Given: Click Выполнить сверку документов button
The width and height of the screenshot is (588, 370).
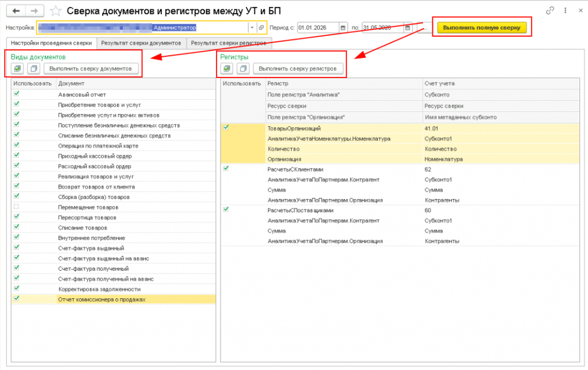Looking at the screenshot, I should [x=91, y=68].
